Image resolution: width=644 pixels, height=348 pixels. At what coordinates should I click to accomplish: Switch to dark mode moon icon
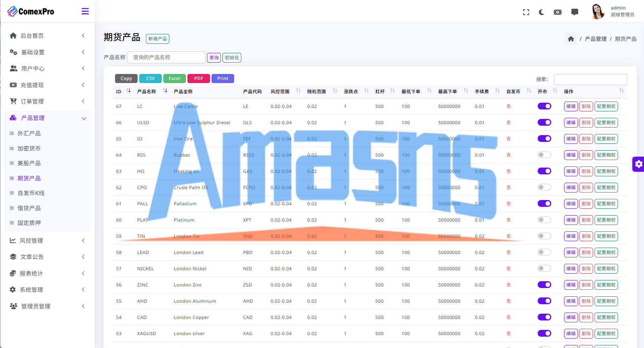tap(541, 12)
